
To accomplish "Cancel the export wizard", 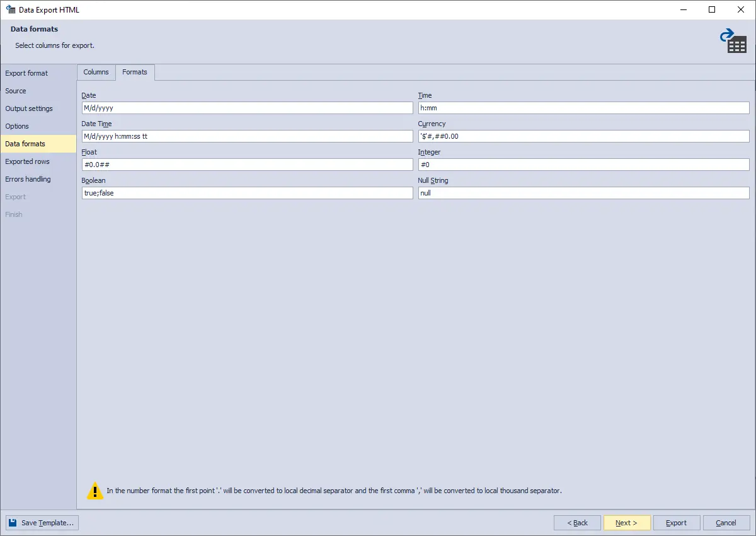I will click(x=726, y=522).
